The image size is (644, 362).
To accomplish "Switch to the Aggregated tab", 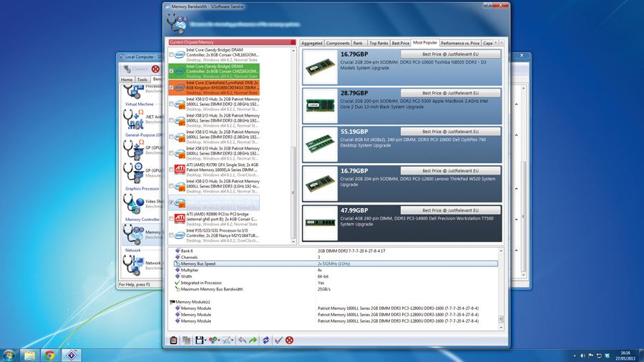I will click(x=312, y=43).
